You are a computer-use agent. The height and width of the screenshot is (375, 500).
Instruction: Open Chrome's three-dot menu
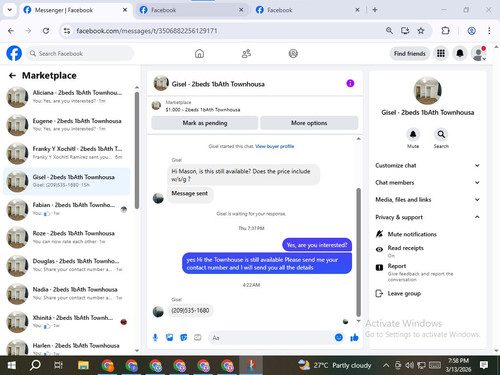tap(489, 31)
